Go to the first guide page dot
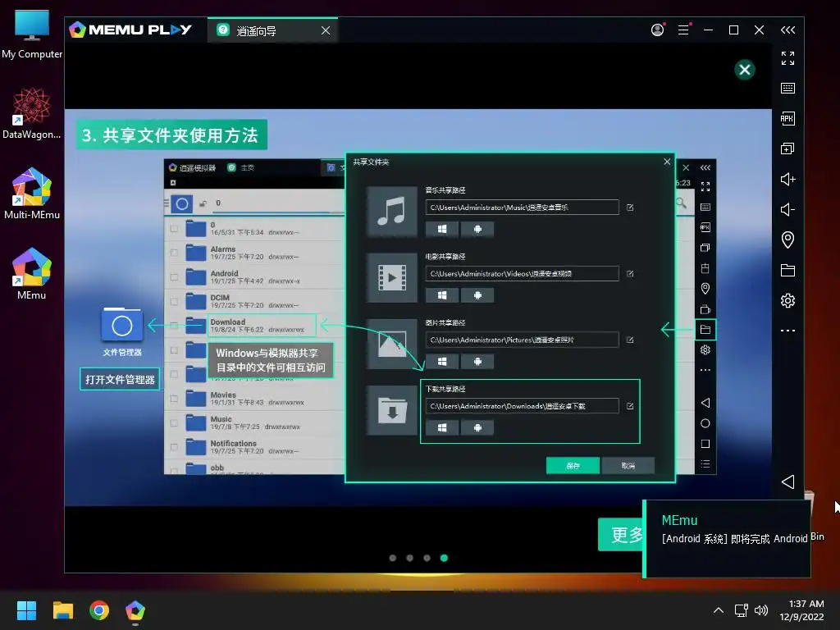The width and height of the screenshot is (840, 630). pos(393,558)
